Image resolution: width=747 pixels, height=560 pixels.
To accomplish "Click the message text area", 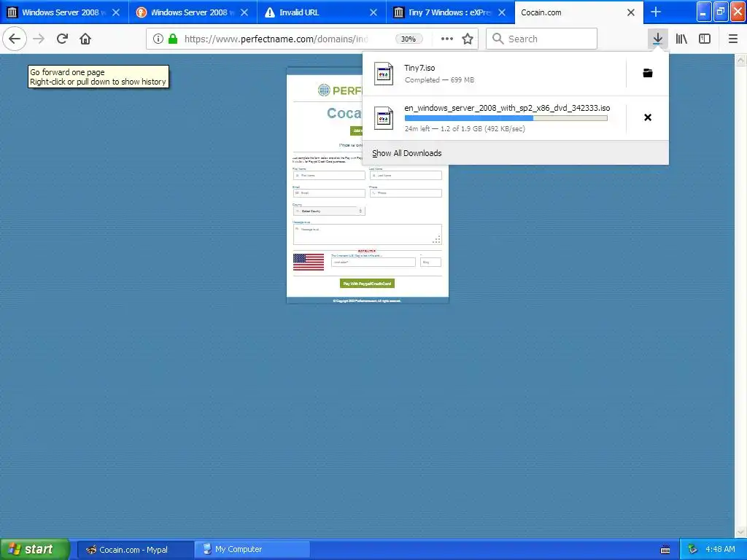I will point(368,234).
